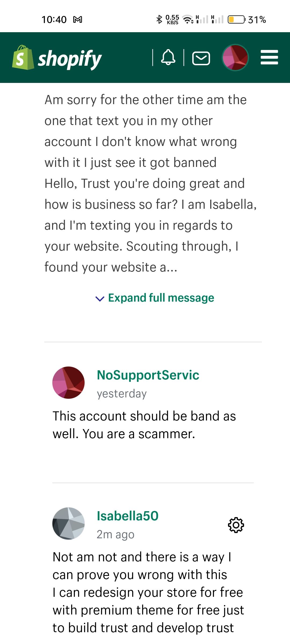Click the Shopify wordmark text

click(x=70, y=59)
